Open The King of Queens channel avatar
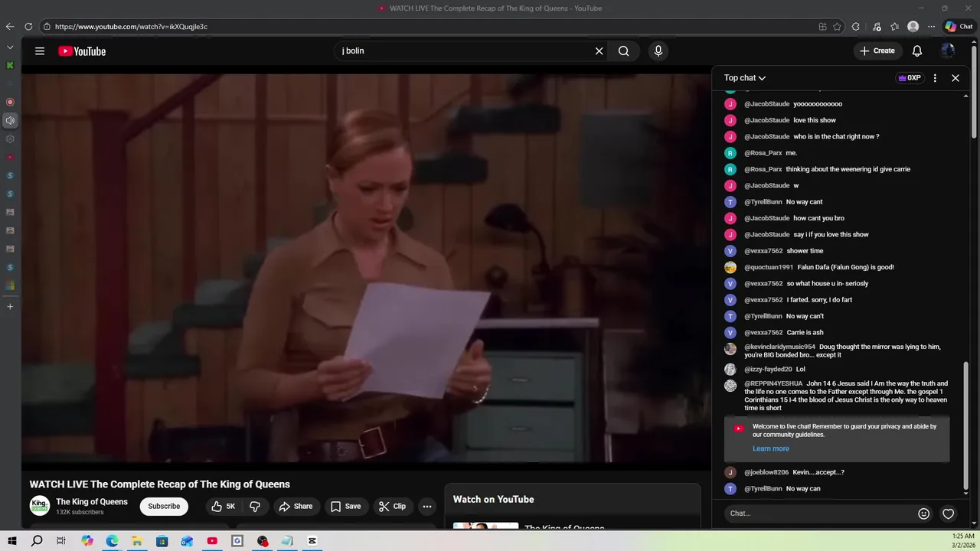Screen dimensions: 980x551 click(40, 506)
